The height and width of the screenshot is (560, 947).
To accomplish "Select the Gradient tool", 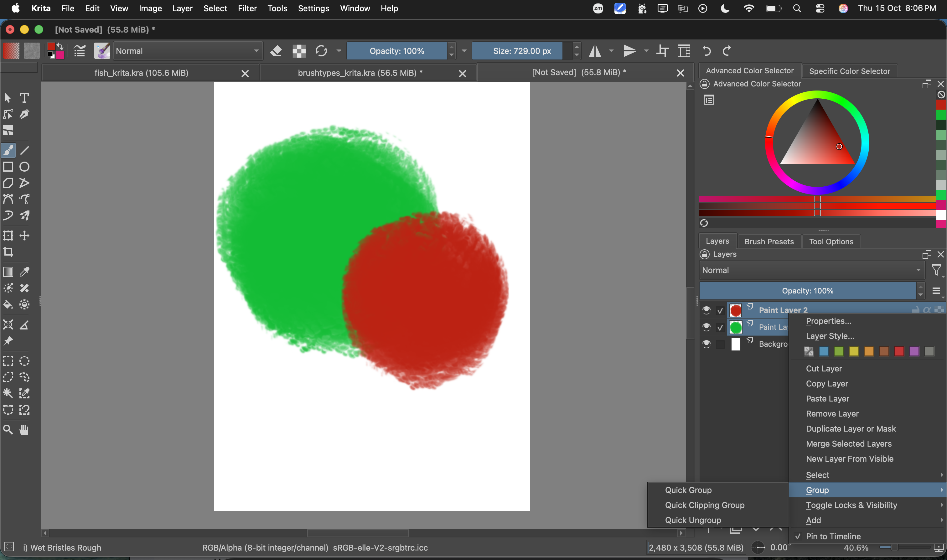I will [8, 272].
